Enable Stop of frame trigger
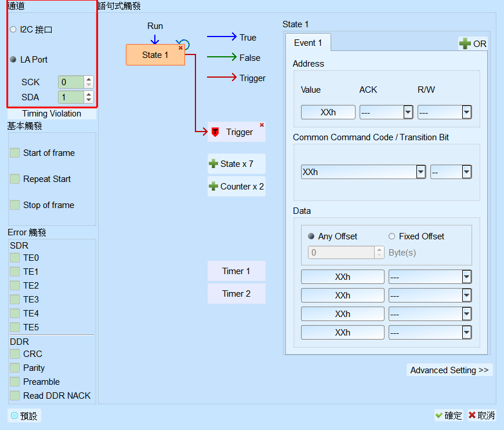The width and height of the screenshot is (504, 430). pyautogui.click(x=14, y=205)
